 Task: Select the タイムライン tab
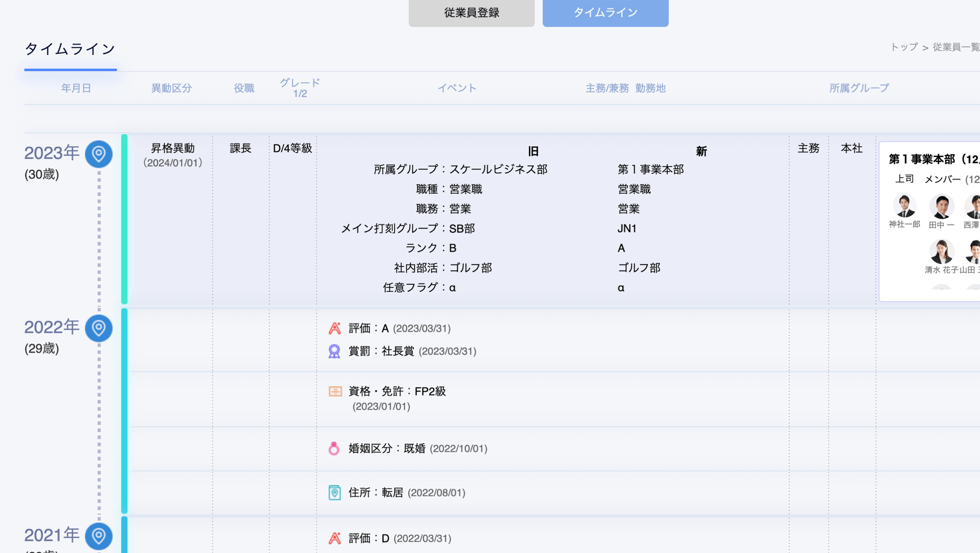point(605,13)
